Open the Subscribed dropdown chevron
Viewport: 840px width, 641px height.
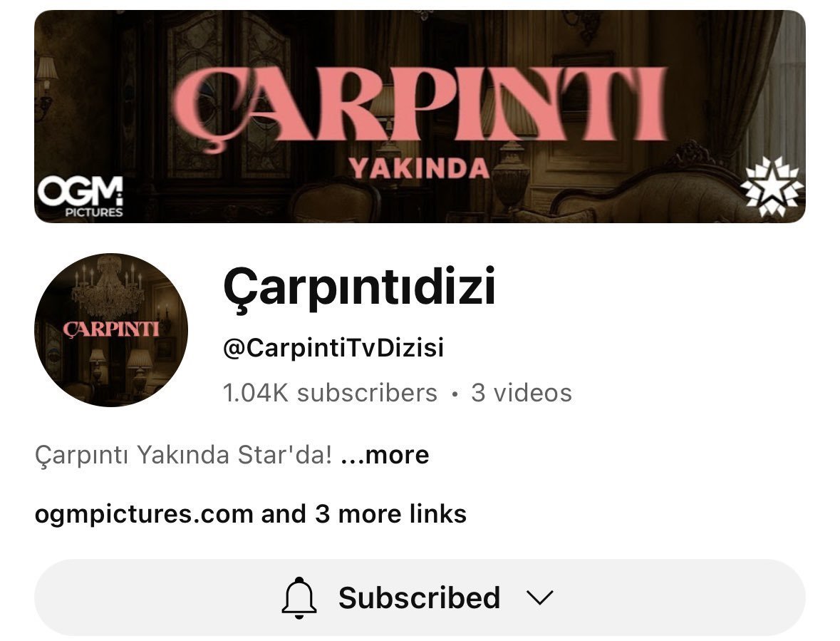coord(539,598)
